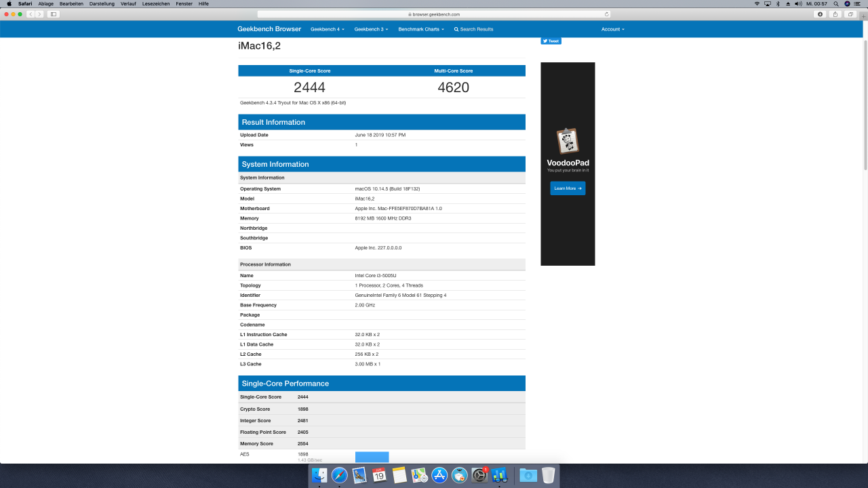
Task: Open the Maps app in dock
Action: (419, 475)
